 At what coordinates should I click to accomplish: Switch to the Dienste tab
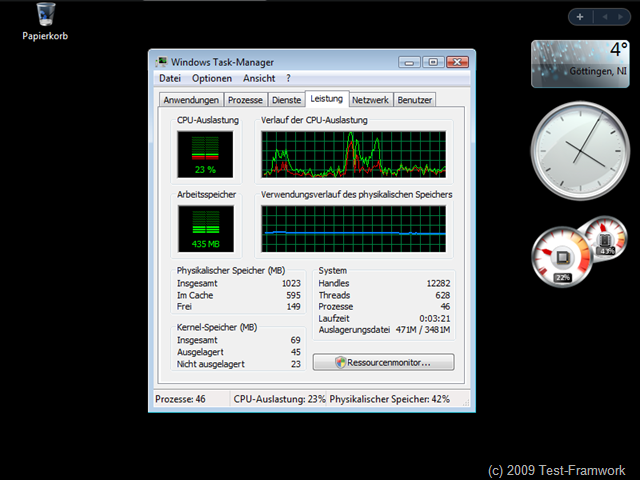(287, 100)
